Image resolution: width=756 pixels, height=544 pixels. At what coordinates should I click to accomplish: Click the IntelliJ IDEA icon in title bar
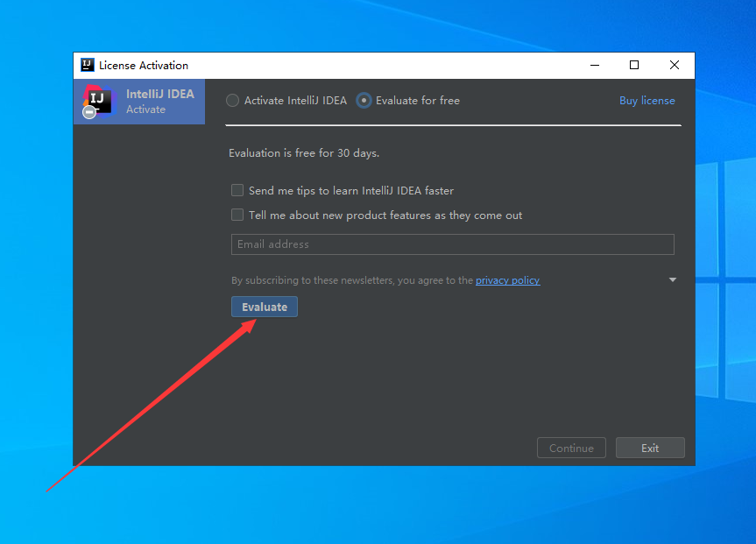click(87, 65)
